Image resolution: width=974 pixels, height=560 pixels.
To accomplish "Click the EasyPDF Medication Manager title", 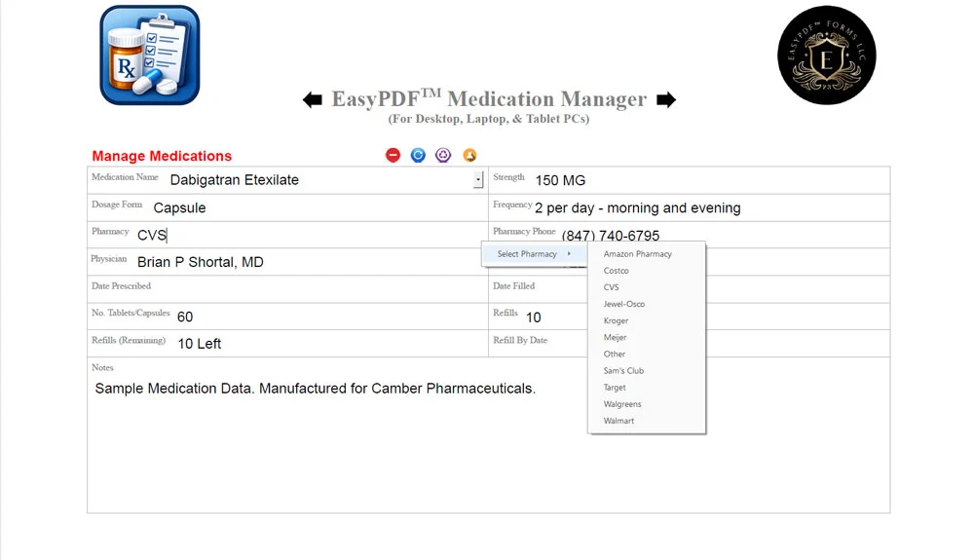I will tap(489, 99).
